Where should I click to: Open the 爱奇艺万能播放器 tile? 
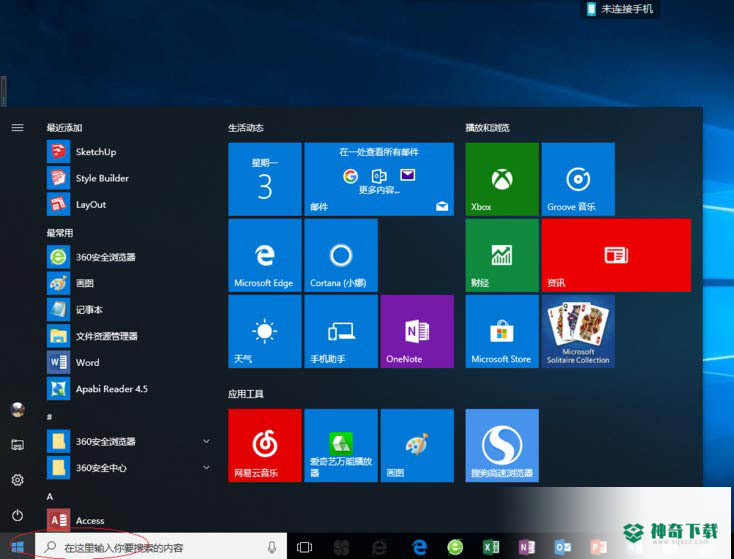click(x=341, y=445)
